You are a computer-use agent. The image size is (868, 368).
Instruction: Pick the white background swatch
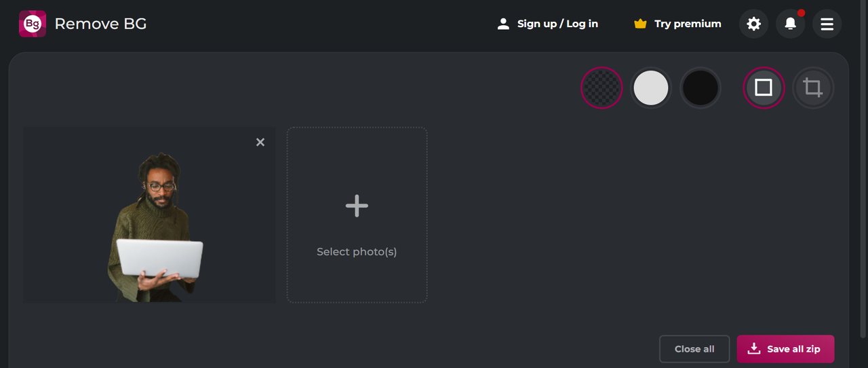point(651,88)
